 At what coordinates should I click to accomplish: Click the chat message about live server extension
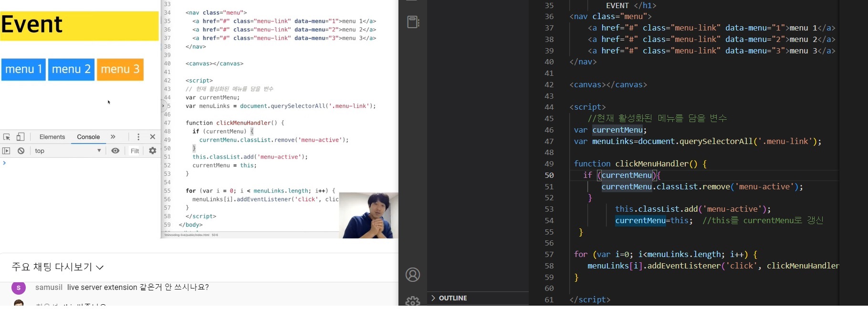click(x=138, y=288)
